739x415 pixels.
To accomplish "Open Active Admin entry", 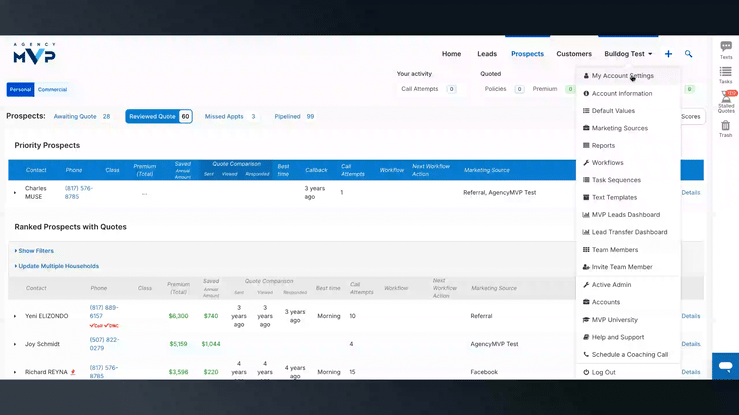I will pyautogui.click(x=611, y=285).
